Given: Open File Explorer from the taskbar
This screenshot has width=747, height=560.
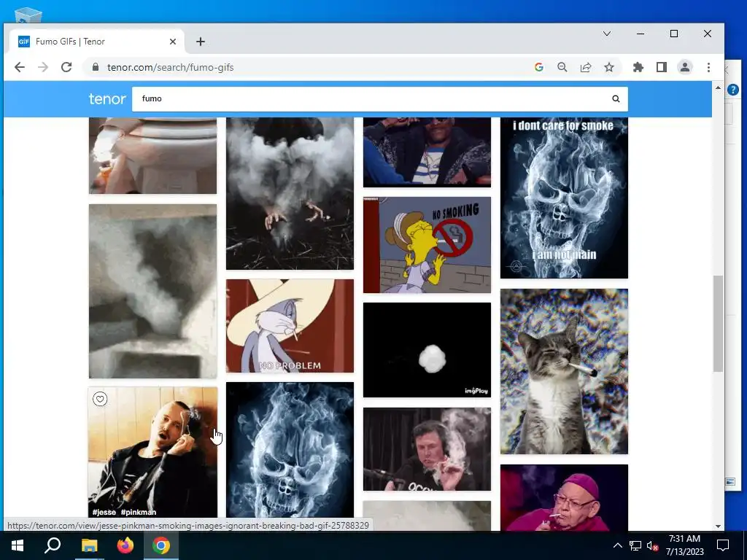Looking at the screenshot, I should (x=89, y=545).
